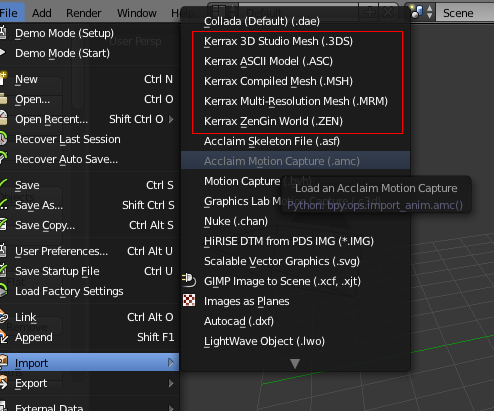Click the Export icon

coord(3,383)
